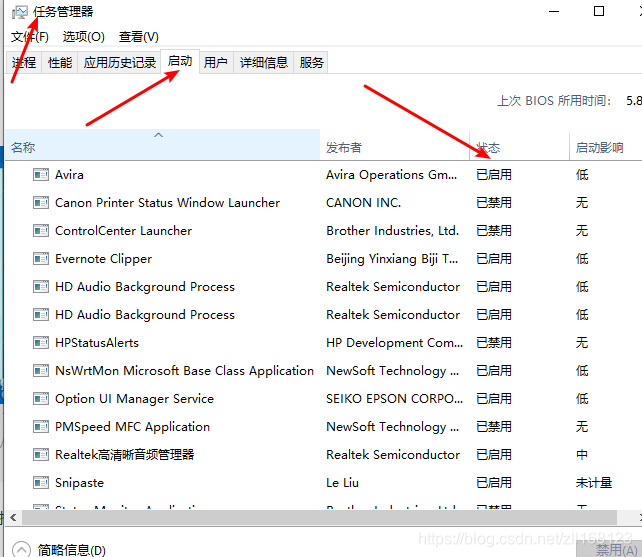Click the Realtek高清晰音频管理器 icon
This screenshot has height=557, width=642.
coord(41,455)
